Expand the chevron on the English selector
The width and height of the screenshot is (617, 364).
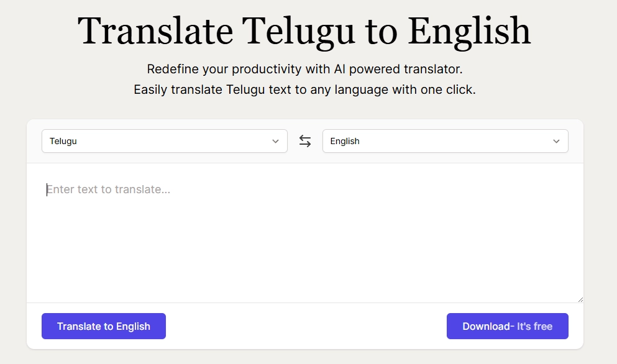(x=556, y=141)
